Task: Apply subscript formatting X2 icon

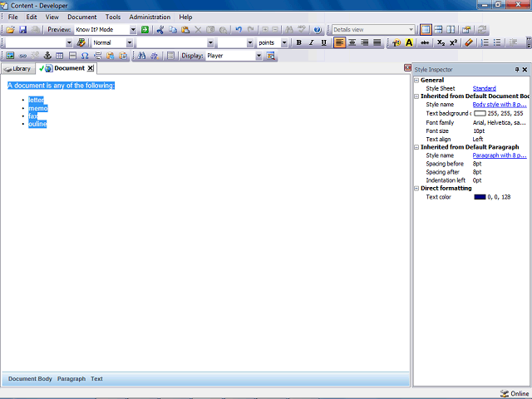Action: point(441,42)
